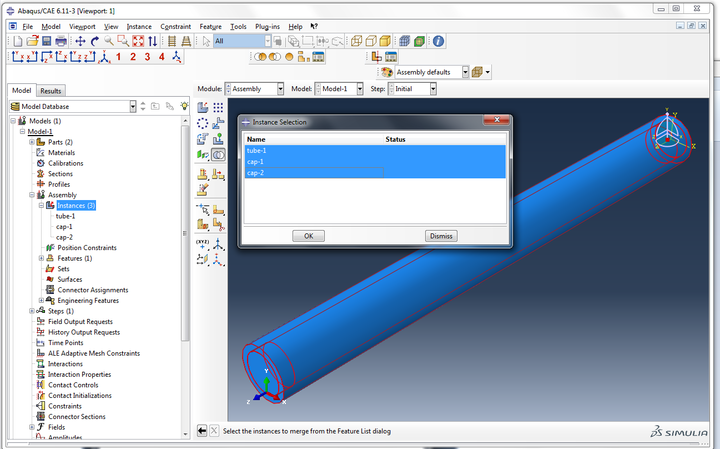This screenshot has width=720, height=449.
Task: Set shaded render style
Action: 385,41
